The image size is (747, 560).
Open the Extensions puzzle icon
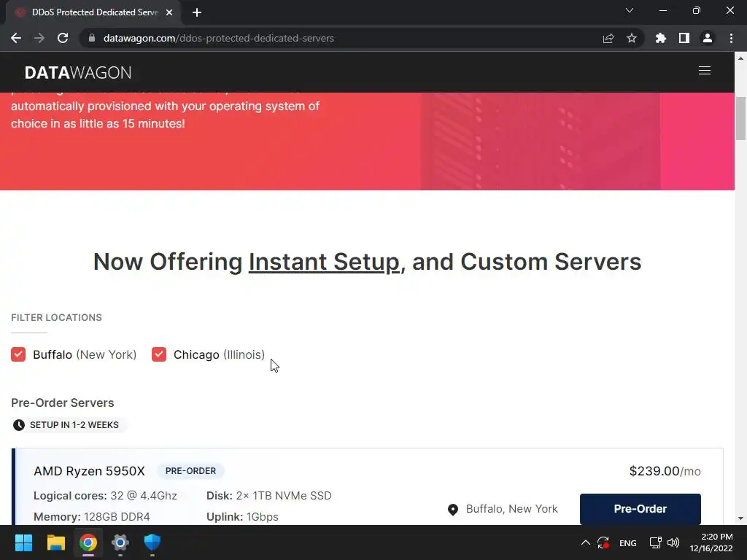pos(660,38)
